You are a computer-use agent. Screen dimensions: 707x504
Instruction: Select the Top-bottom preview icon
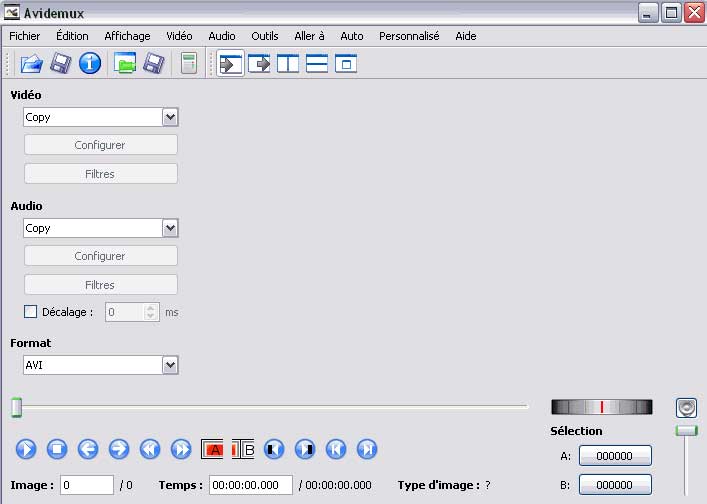click(x=317, y=64)
